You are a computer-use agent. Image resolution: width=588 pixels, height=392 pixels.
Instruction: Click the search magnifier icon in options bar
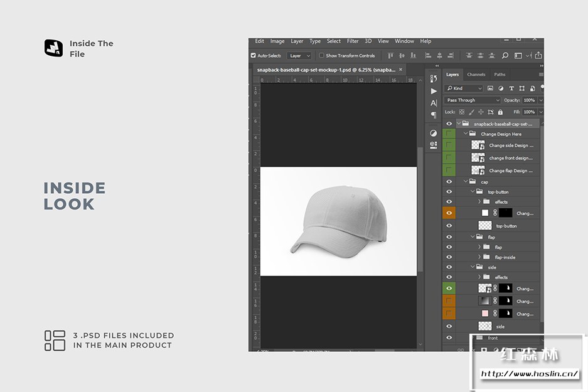coord(505,56)
